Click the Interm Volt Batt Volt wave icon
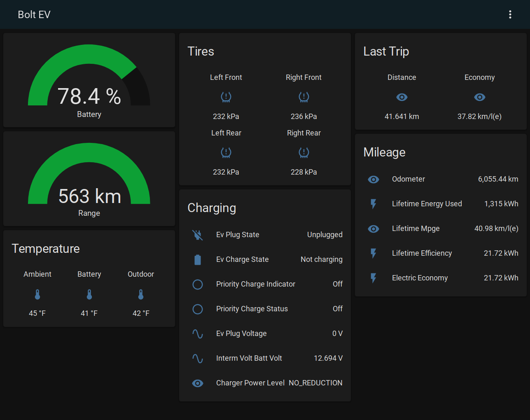 (198, 358)
